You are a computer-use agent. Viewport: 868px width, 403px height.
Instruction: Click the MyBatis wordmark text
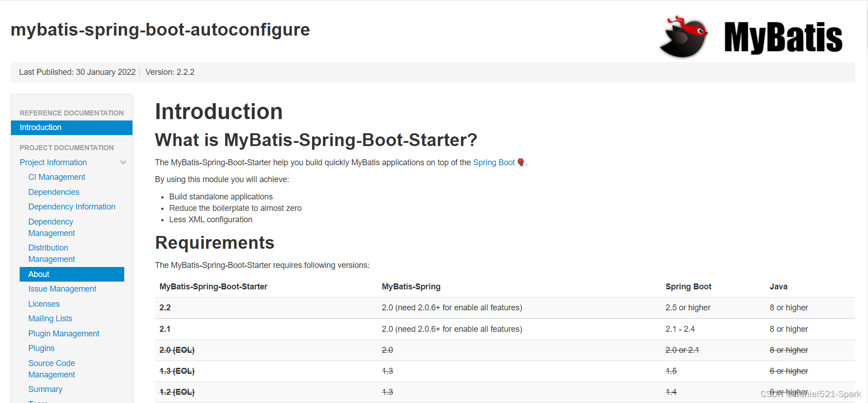click(783, 37)
